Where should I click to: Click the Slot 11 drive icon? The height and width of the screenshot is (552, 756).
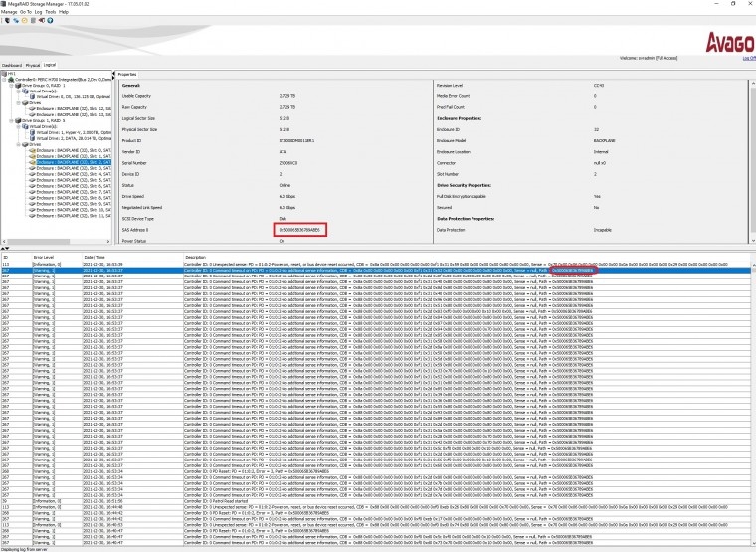[32, 216]
